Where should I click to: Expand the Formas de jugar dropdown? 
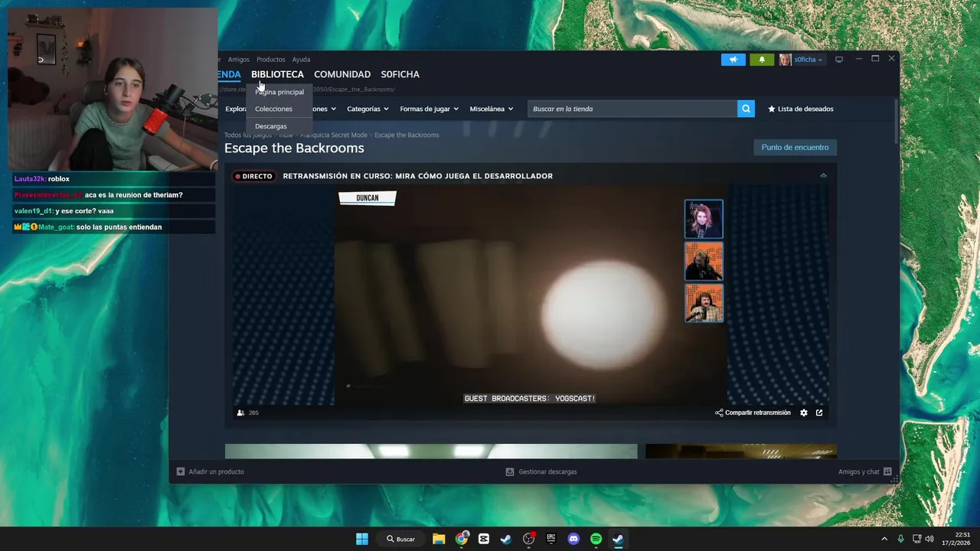(x=429, y=109)
